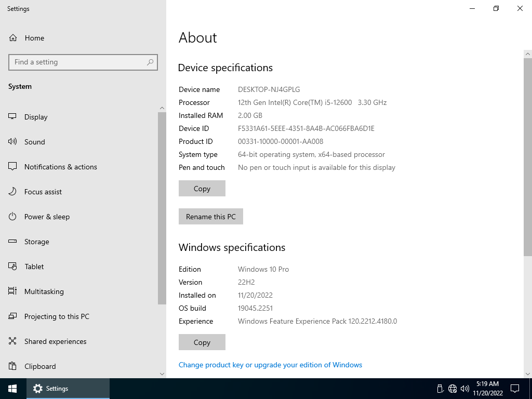Open the taskbar notification center icon
This screenshot has height=399, width=532.
[x=515, y=389]
